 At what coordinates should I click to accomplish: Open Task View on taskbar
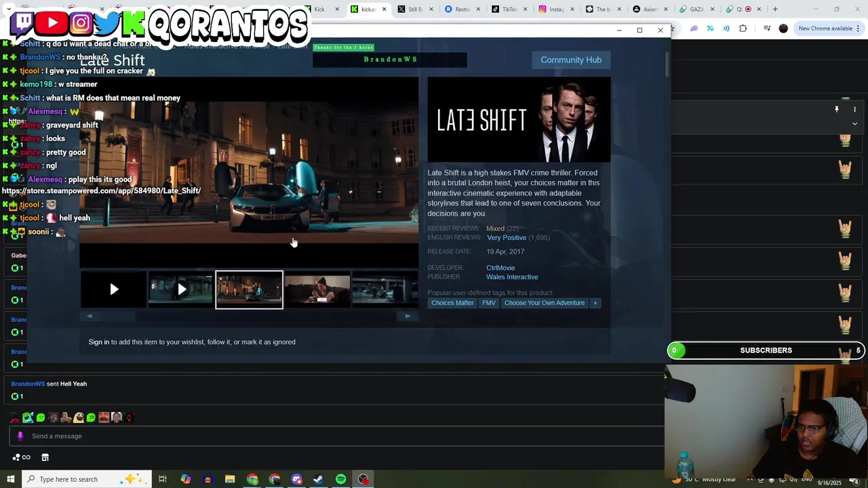tap(163, 479)
